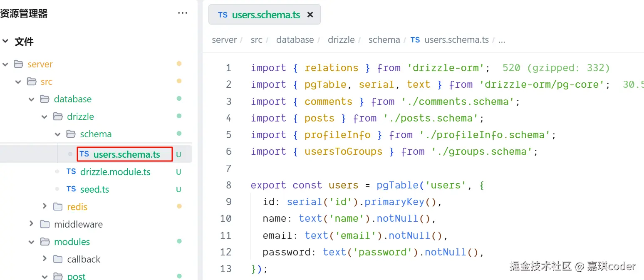Viewport: 644px width, 280px height.
Task: Click the redis folder icon
Action: 58,206
